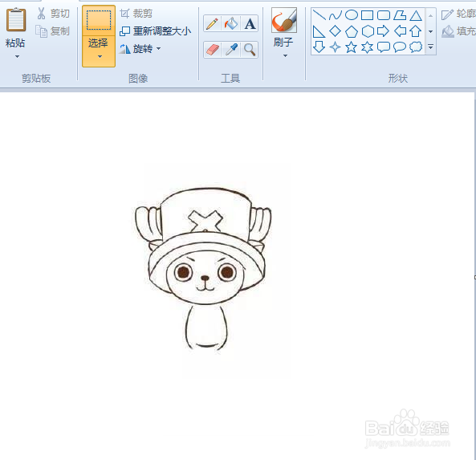Select the Magnifier tool
Viewport: 476px width, 460px height.
(250, 50)
